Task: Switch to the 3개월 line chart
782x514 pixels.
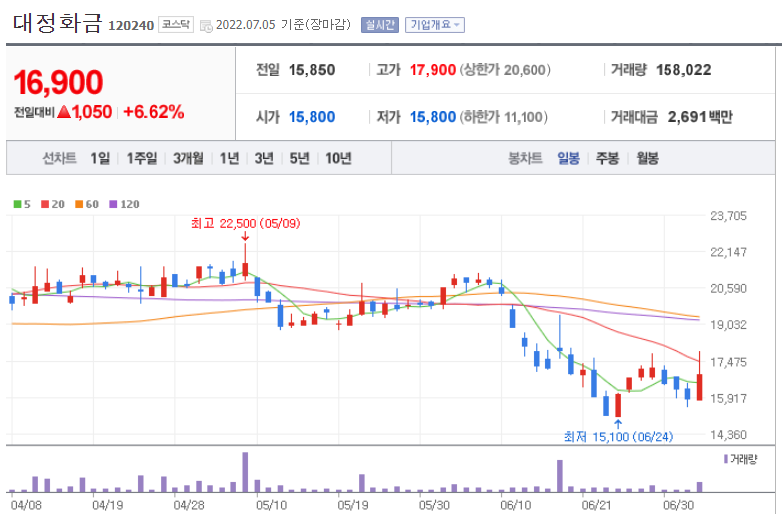Action: pos(188,159)
